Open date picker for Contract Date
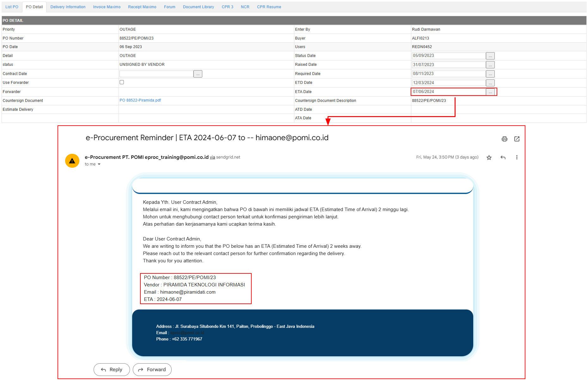 198,74
